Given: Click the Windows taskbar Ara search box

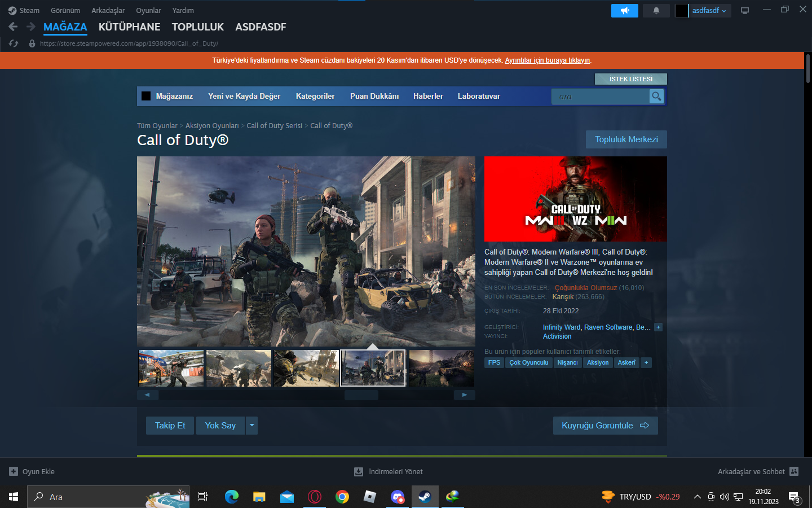Looking at the screenshot, I should click(108, 497).
